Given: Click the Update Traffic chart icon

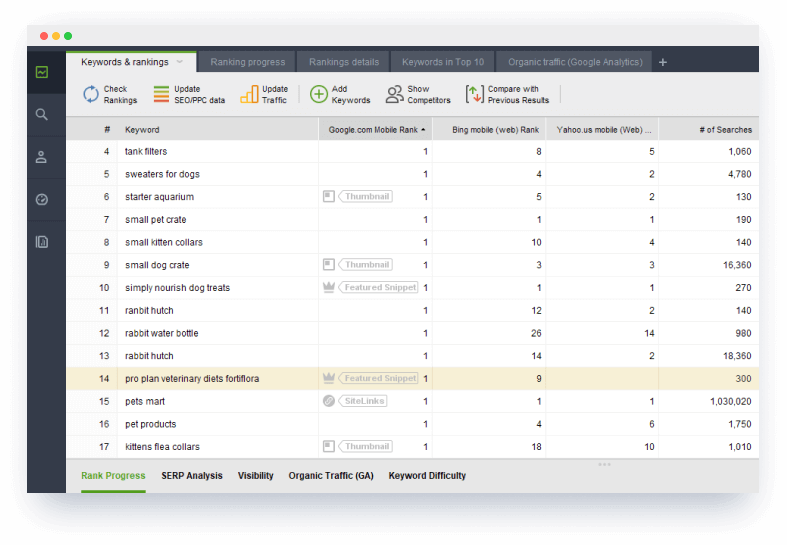Looking at the screenshot, I should click(249, 94).
